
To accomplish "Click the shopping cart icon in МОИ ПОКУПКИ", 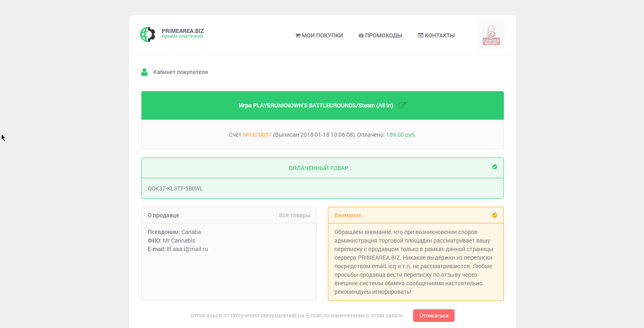I will point(298,35).
